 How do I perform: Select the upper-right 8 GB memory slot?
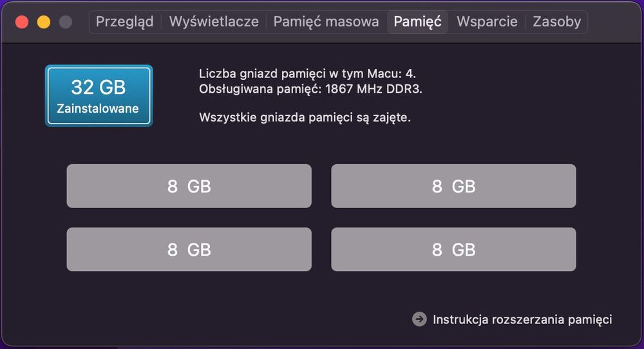(x=453, y=186)
